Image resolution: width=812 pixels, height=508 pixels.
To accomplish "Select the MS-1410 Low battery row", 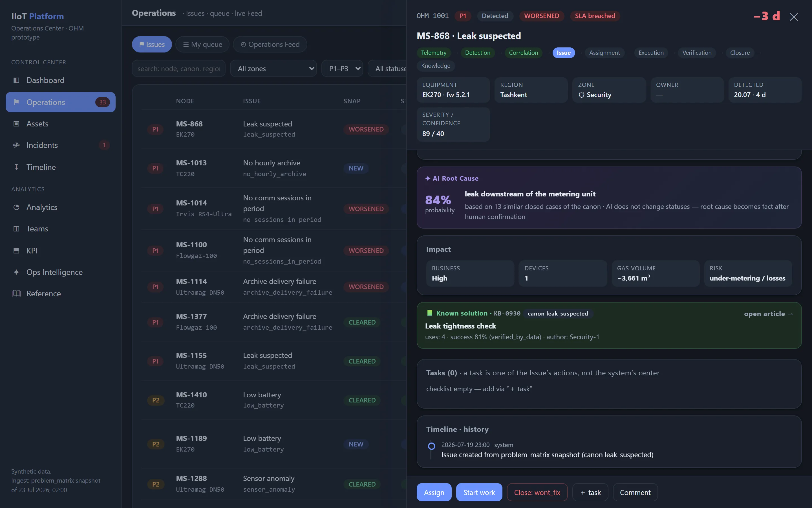I will click(x=273, y=400).
